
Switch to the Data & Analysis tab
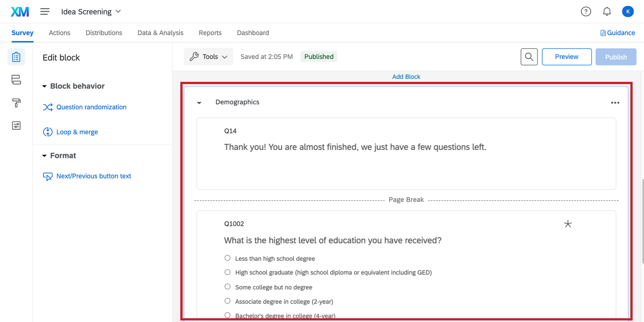(160, 33)
